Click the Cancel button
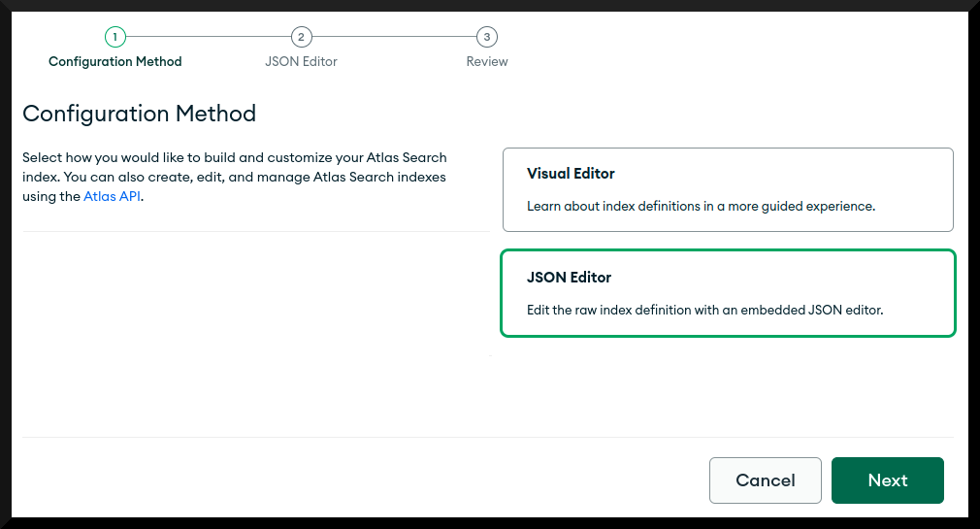The image size is (980, 529). [765, 480]
